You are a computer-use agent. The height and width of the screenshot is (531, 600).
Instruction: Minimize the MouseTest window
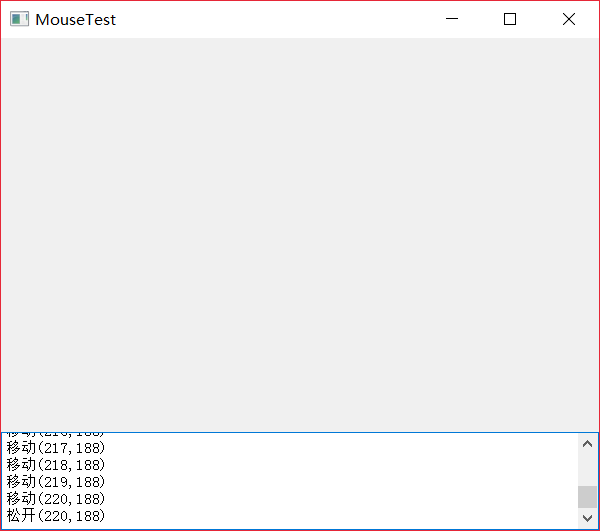452,19
